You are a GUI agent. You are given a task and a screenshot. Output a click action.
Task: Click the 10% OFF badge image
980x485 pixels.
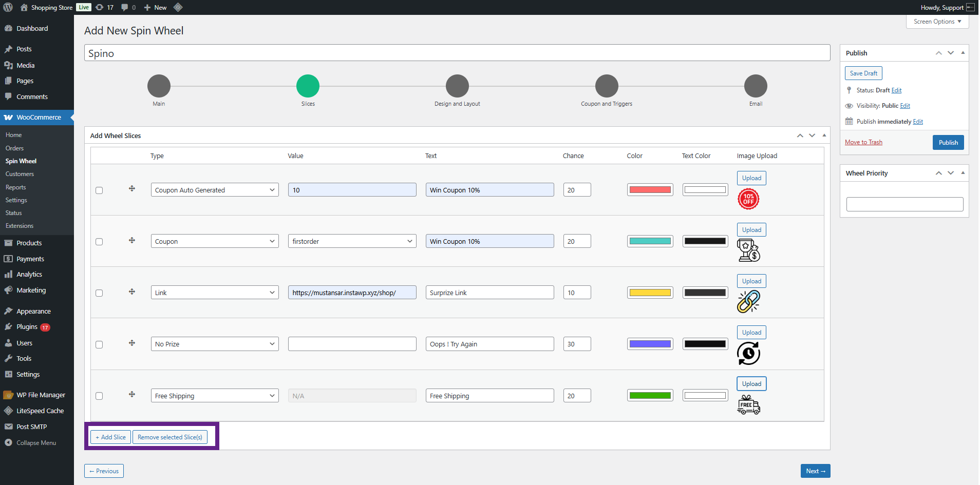coord(748,199)
